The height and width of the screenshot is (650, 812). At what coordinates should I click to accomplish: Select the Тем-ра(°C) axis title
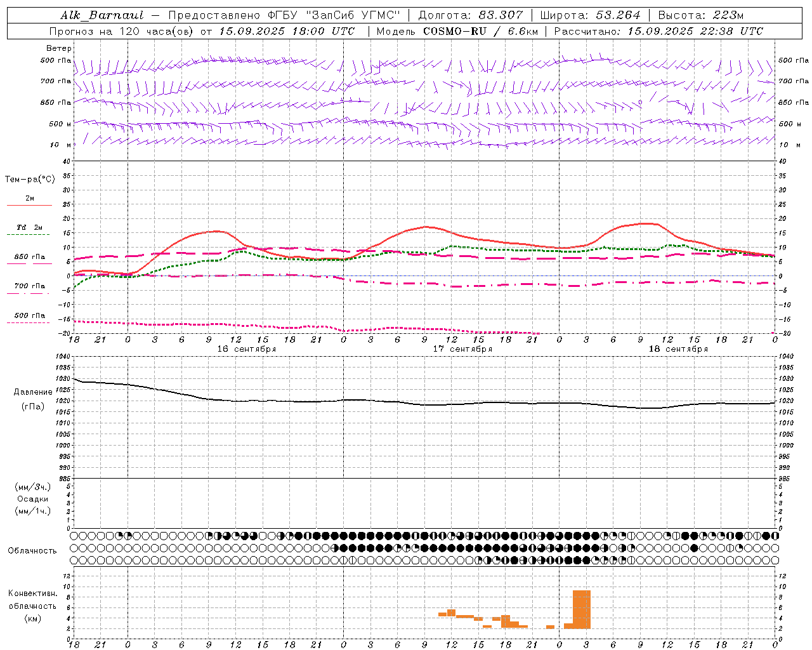point(30,180)
